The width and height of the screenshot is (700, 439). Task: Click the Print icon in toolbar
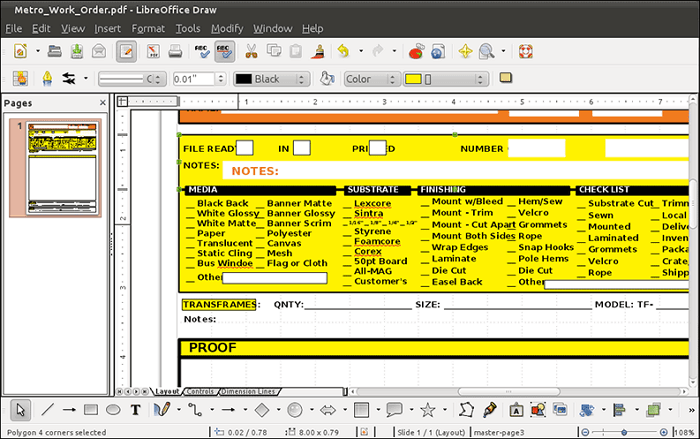click(173, 51)
